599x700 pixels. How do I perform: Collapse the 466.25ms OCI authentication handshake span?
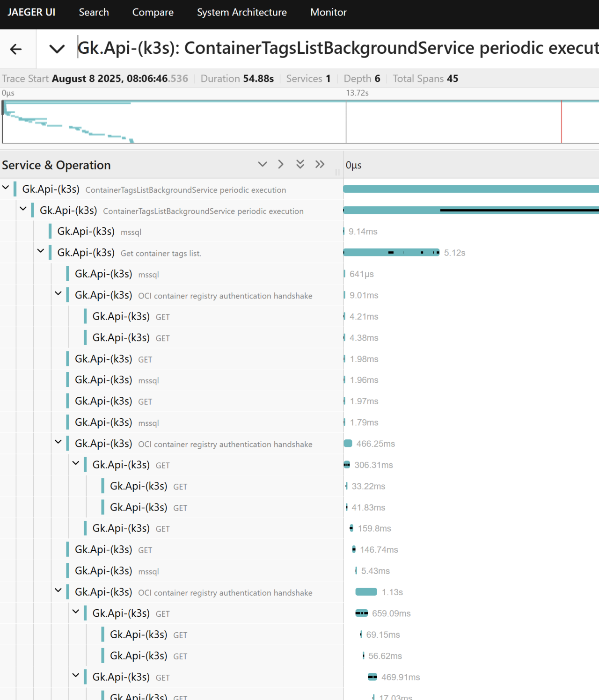coord(58,442)
